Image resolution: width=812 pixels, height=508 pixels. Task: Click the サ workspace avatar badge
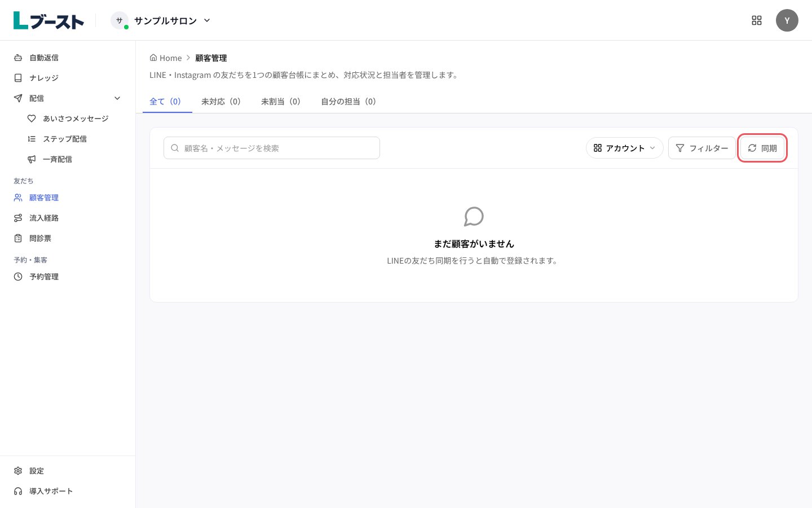click(x=120, y=20)
